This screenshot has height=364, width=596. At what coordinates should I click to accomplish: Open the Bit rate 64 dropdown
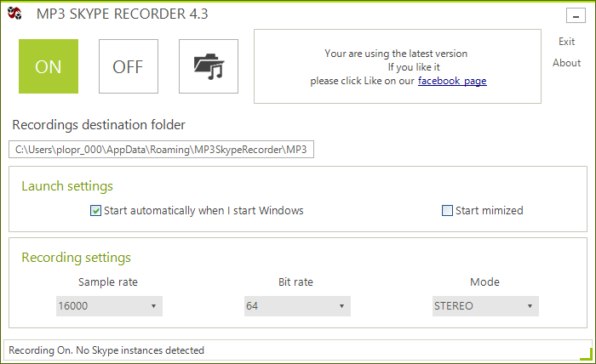tap(297, 306)
